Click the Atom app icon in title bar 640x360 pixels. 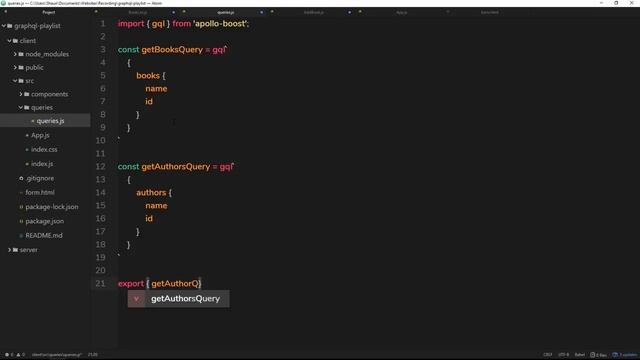[x=3, y=3]
